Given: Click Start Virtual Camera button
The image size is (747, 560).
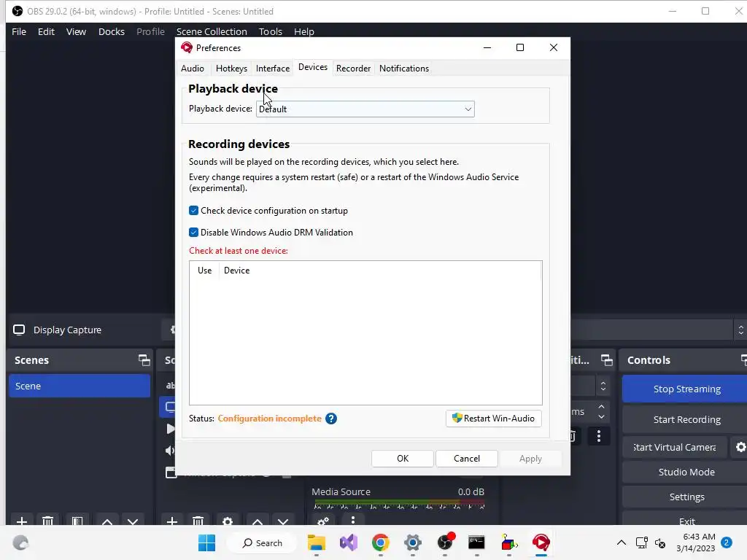Looking at the screenshot, I should click(675, 447).
